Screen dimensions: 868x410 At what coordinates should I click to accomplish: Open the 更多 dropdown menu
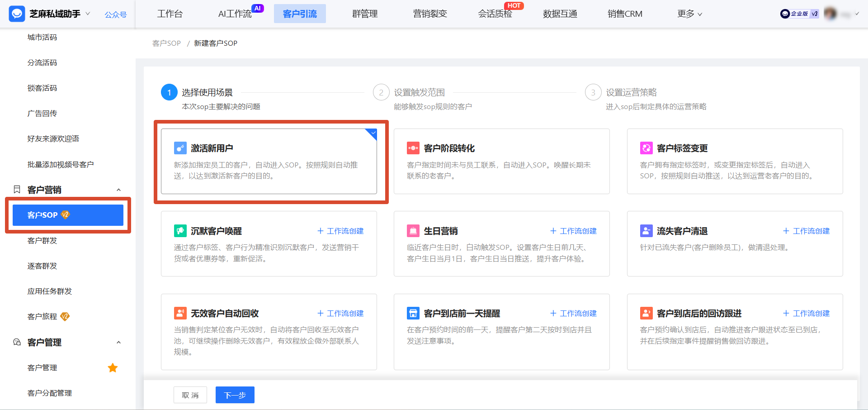[x=689, y=14]
